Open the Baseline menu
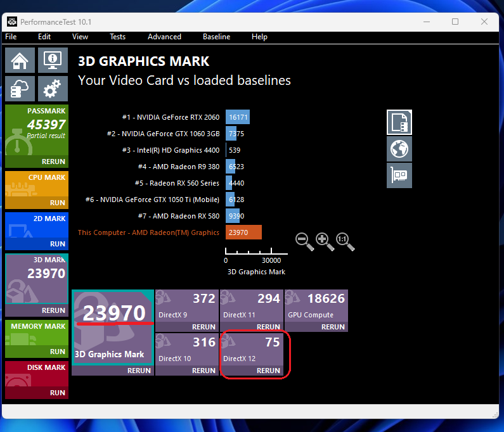This screenshot has width=504, height=432. (x=216, y=37)
